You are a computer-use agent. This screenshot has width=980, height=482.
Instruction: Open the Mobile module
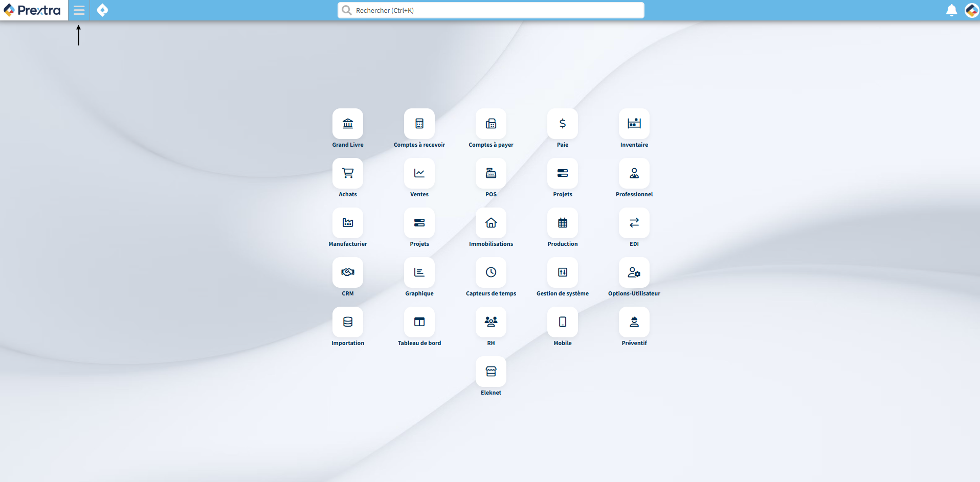coord(563,322)
